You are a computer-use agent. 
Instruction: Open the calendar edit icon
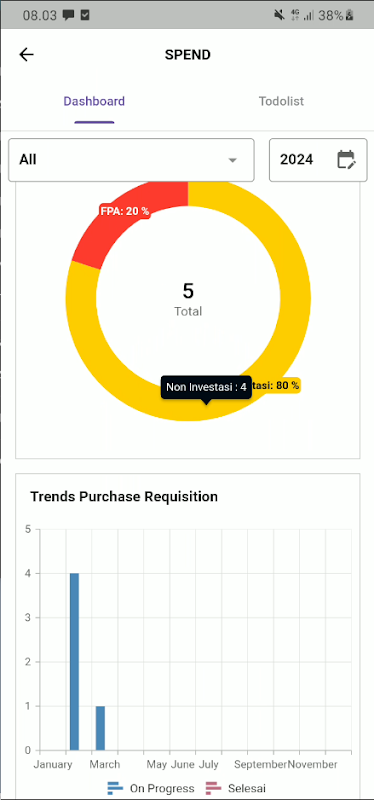346,160
